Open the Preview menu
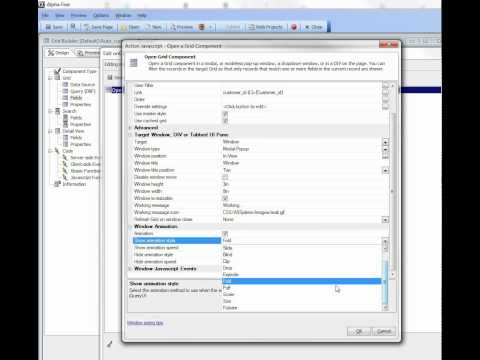This screenshot has height=360, width=480. [x=79, y=15]
